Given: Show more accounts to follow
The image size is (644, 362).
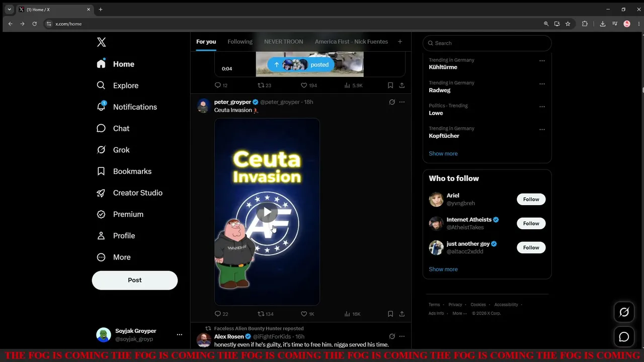Looking at the screenshot, I should [443, 269].
